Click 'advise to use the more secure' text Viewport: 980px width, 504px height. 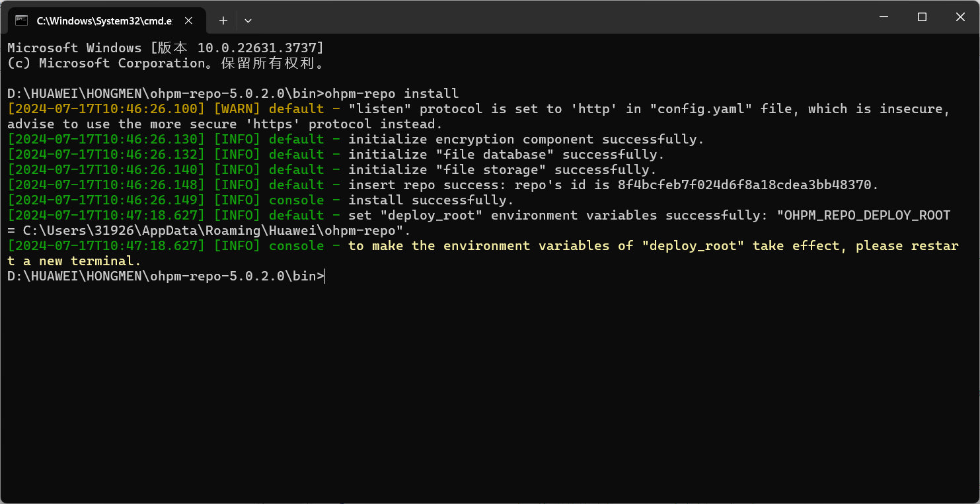tap(122, 124)
